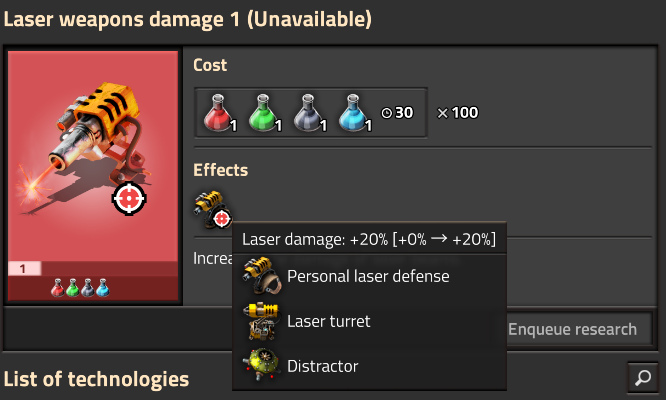Click the laser damage effect icon under Effects
This screenshot has width=666, height=400.
(213, 209)
